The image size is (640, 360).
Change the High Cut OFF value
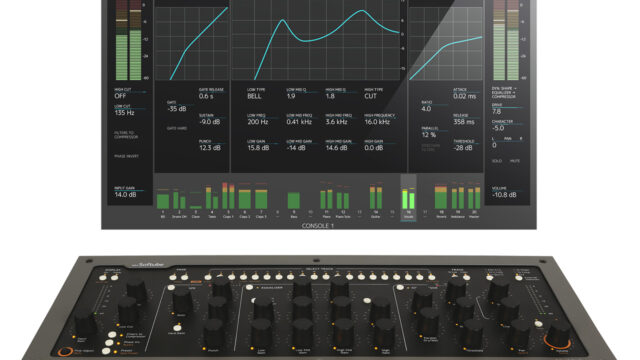120,96
